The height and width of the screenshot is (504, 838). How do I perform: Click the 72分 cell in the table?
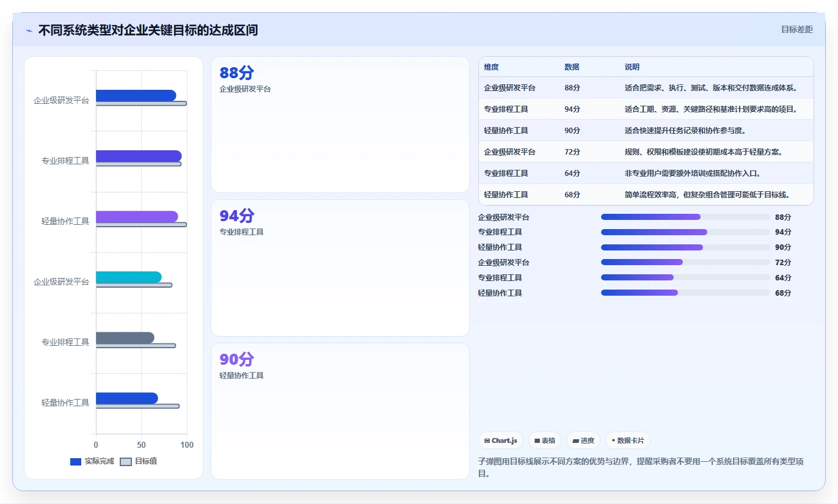coord(572,152)
